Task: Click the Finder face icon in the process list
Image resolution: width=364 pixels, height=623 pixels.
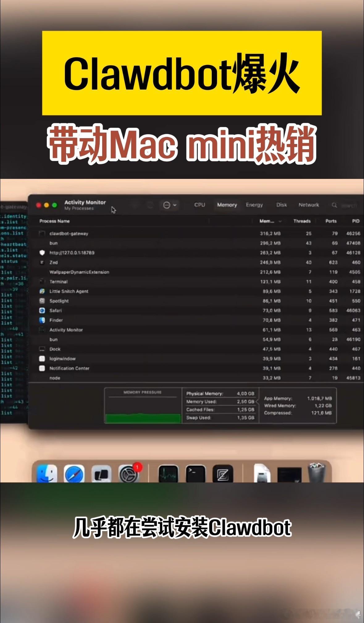Action: tap(42, 320)
